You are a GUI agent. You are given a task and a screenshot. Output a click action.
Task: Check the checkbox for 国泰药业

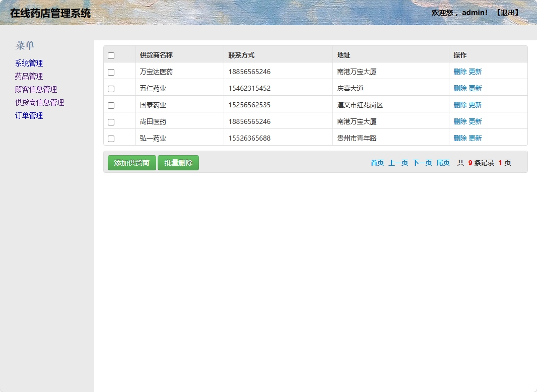coord(111,105)
